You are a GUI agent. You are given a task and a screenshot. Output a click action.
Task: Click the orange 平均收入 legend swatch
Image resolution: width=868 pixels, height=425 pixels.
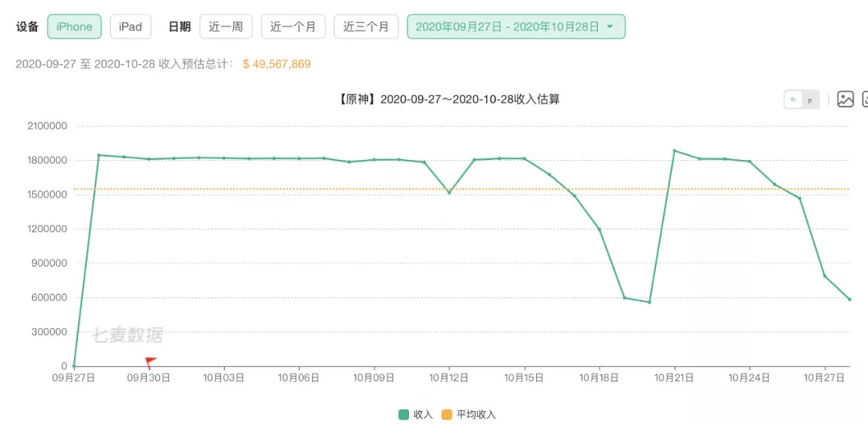(446, 415)
